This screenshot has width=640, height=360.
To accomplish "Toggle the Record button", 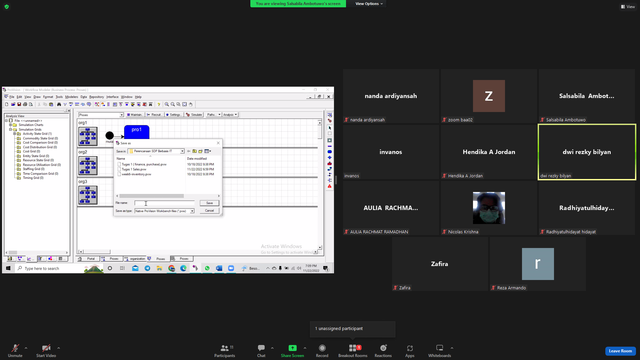I will [322, 350].
